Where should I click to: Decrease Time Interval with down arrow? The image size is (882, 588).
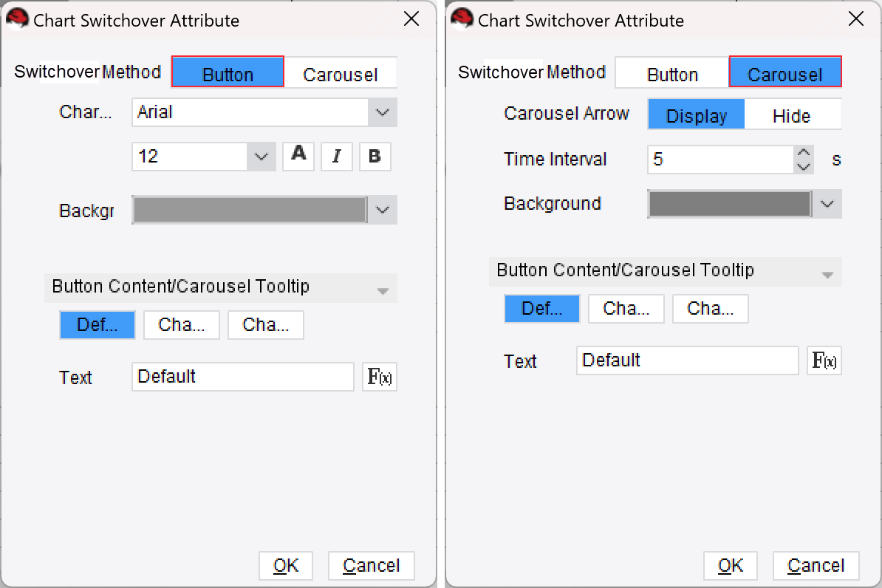804,166
